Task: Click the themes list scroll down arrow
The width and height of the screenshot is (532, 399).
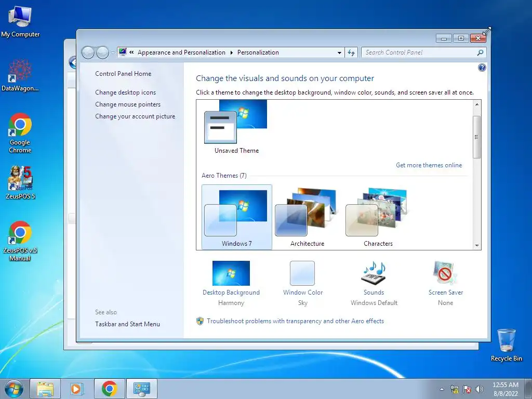Action: click(477, 245)
